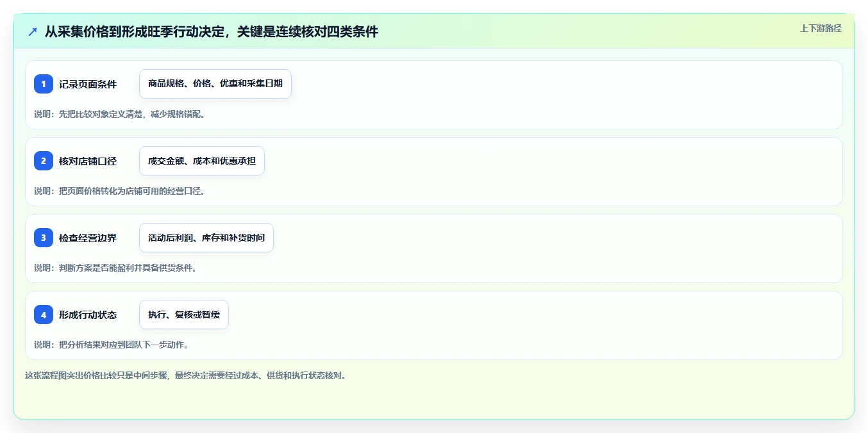Screen dimensions: 868x433
Task: Click the 记录页面条件 step title
Action: point(88,84)
